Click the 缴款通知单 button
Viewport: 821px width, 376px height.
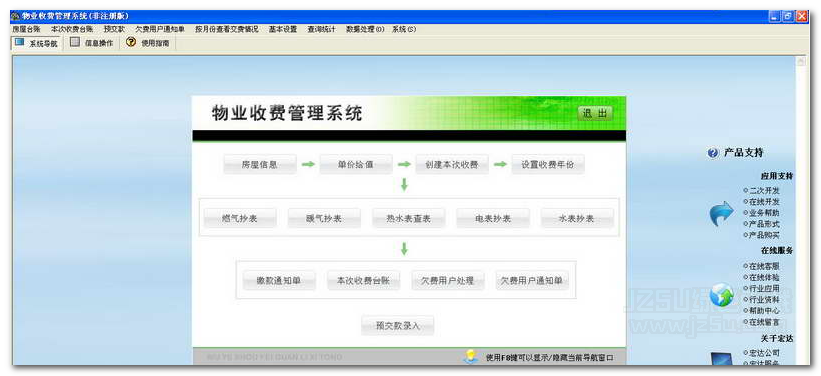(x=279, y=281)
